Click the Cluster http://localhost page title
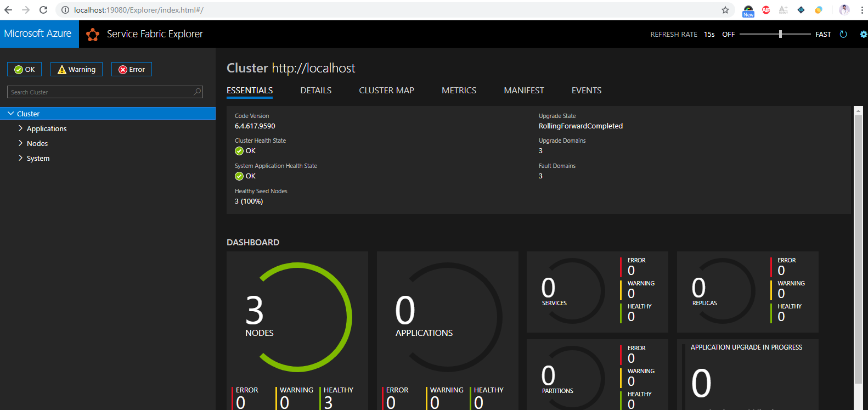Screen dimensions: 868x410 pyautogui.click(x=291, y=68)
